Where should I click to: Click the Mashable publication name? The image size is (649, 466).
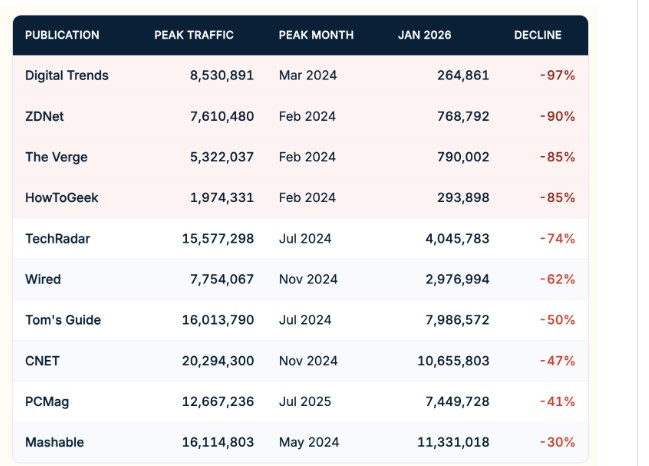[x=54, y=442]
